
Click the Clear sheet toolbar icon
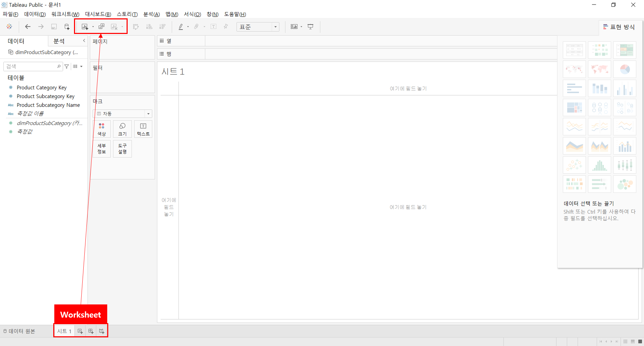(114, 27)
